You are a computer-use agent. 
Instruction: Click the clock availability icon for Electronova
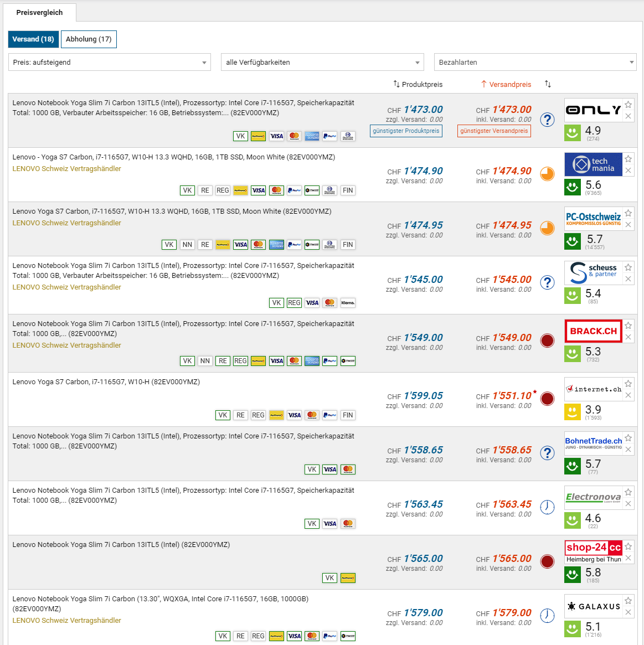click(x=547, y=507)
